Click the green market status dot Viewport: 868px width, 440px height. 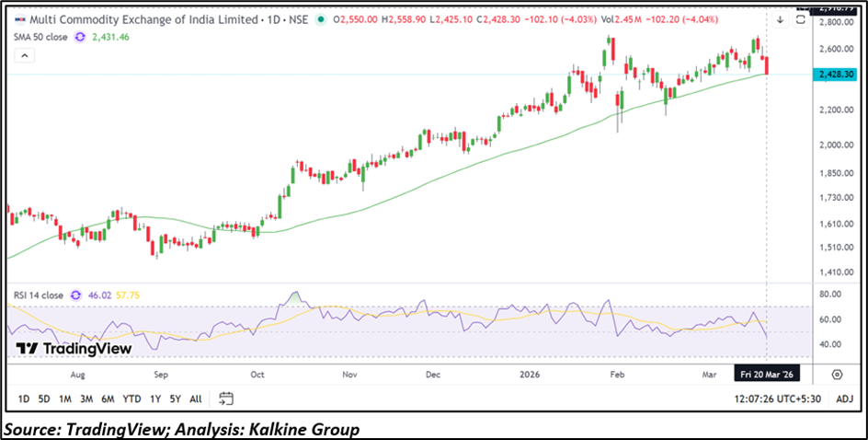point(318,19)
